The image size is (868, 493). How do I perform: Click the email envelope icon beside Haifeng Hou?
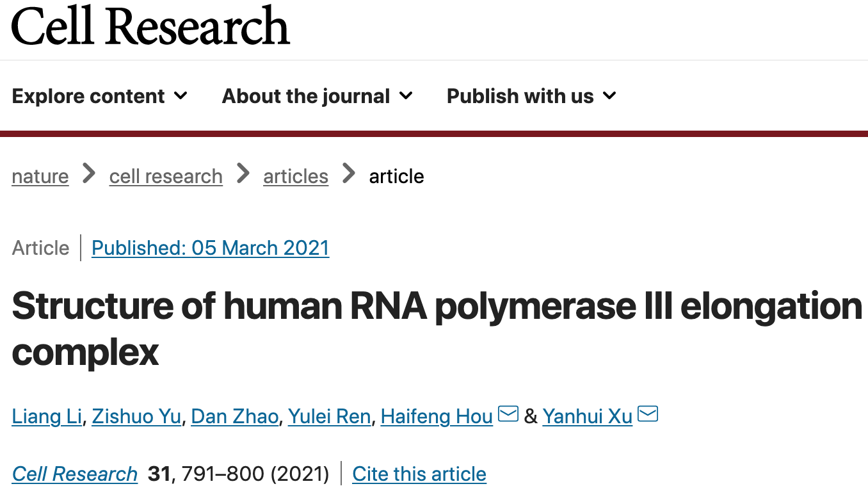tap(508, 415)
